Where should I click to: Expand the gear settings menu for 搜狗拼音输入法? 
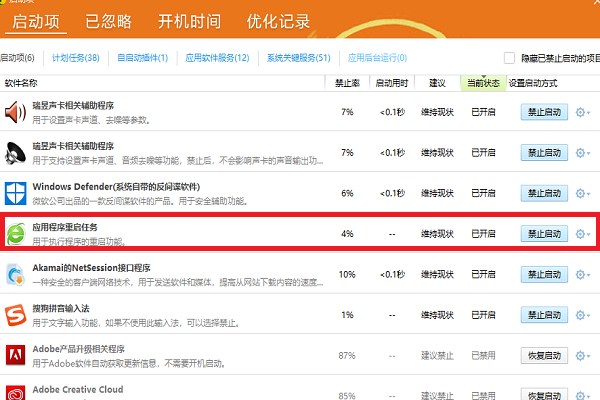[x=583, y=315]
